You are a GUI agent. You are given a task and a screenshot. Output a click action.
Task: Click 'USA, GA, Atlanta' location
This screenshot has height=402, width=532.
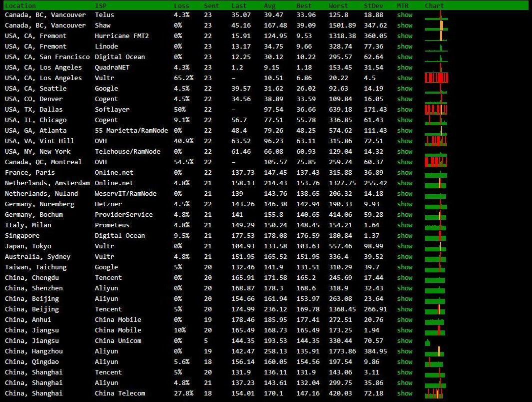point(35,131)
